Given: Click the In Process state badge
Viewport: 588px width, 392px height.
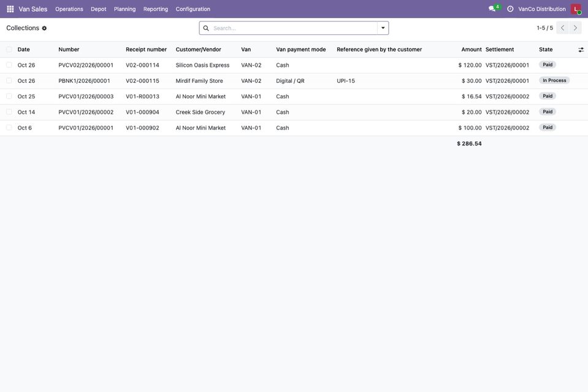Looking at the screenshot, I should (x=554, y=80).
